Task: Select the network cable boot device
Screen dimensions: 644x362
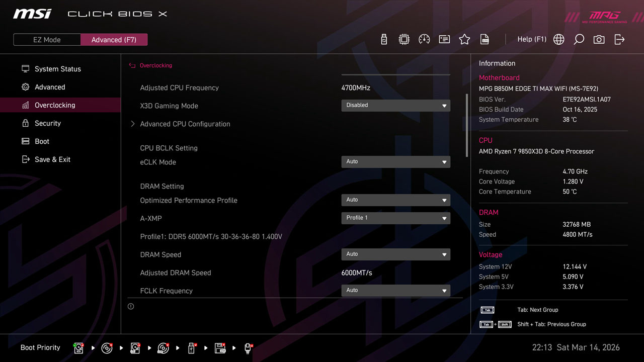Action: click(248, 348)
